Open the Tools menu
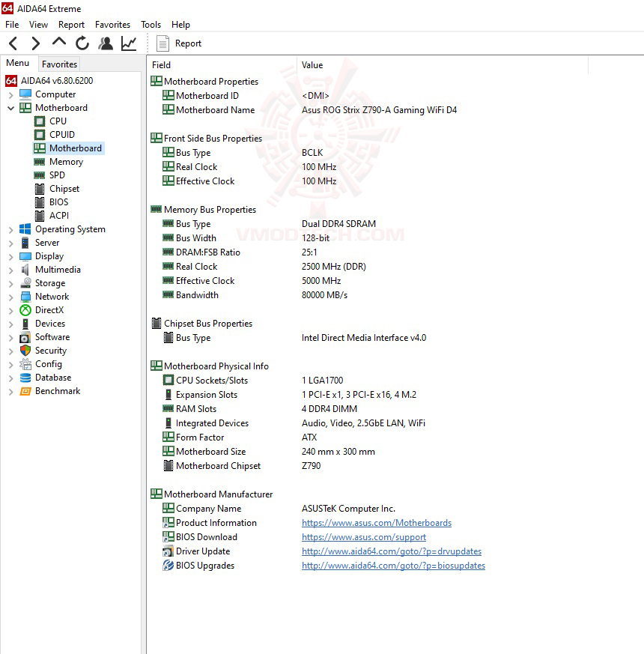 [x=151, y=25]
